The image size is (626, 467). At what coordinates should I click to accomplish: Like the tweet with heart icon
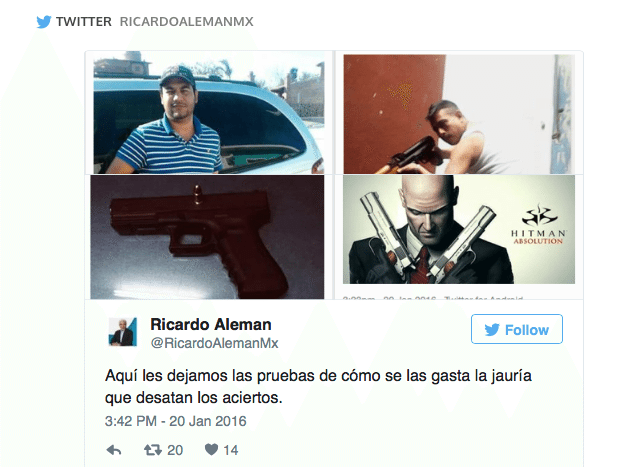211,450
